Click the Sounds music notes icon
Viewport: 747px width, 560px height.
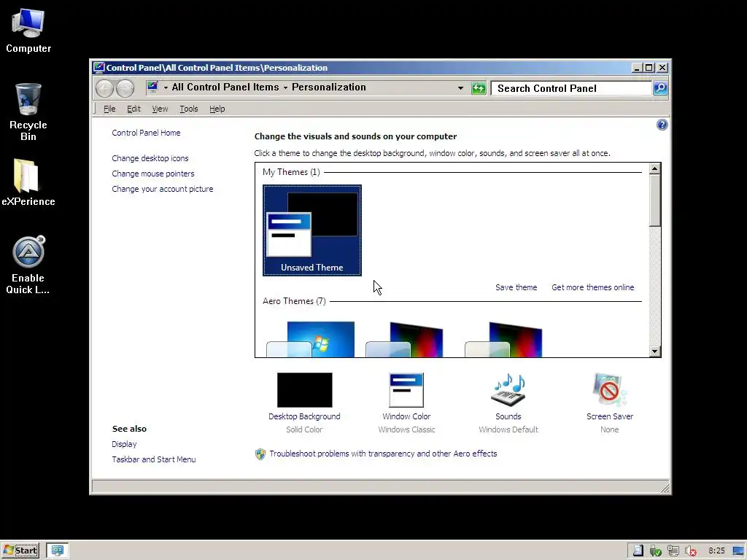[x=508, y=390]
